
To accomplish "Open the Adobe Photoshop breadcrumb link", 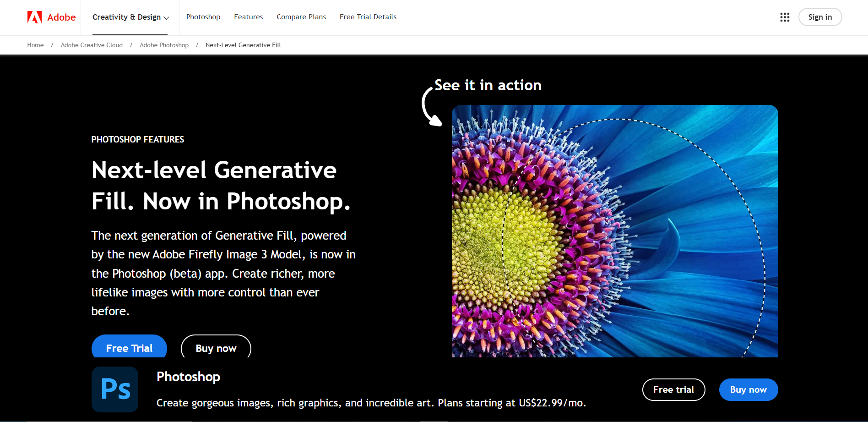I will (x=164, y=45).
